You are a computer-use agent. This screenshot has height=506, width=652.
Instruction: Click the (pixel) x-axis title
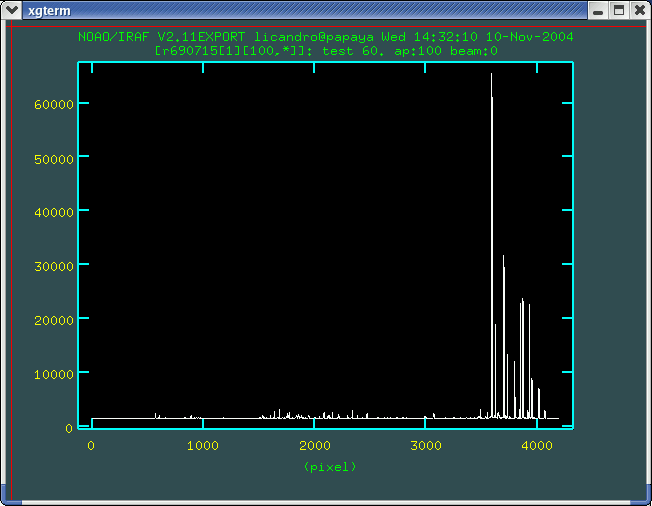329,467
